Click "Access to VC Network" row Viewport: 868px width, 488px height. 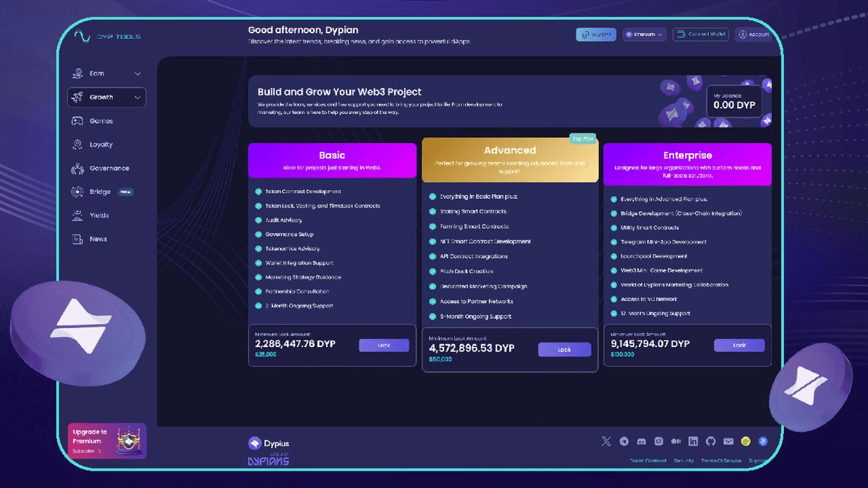[x=649, y=299]
